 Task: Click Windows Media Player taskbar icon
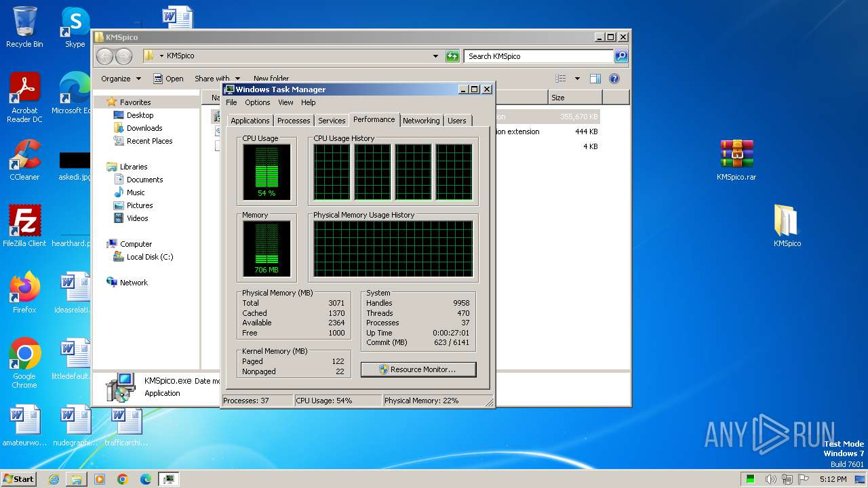(x=100, y=479)
